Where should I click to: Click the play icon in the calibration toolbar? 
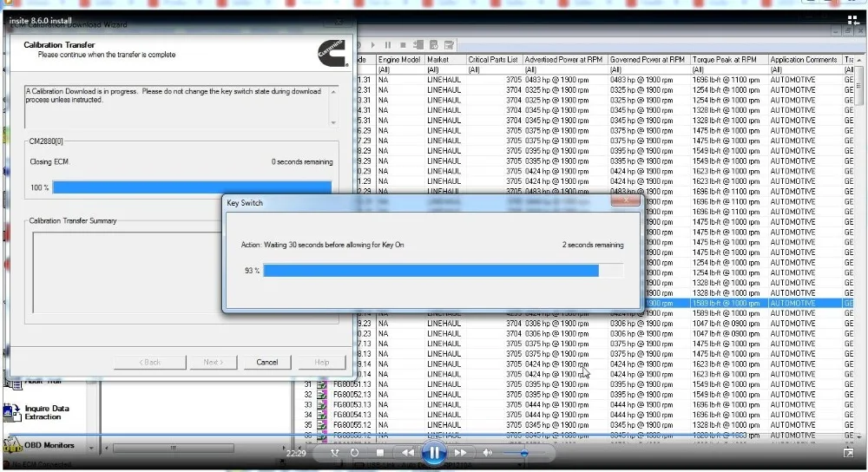(x=372, y=45)
